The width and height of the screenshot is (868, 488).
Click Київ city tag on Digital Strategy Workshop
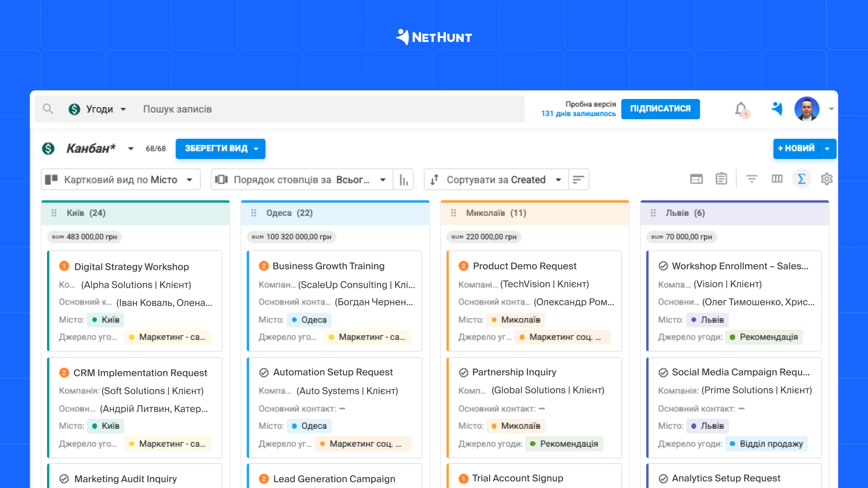[105, 319]
